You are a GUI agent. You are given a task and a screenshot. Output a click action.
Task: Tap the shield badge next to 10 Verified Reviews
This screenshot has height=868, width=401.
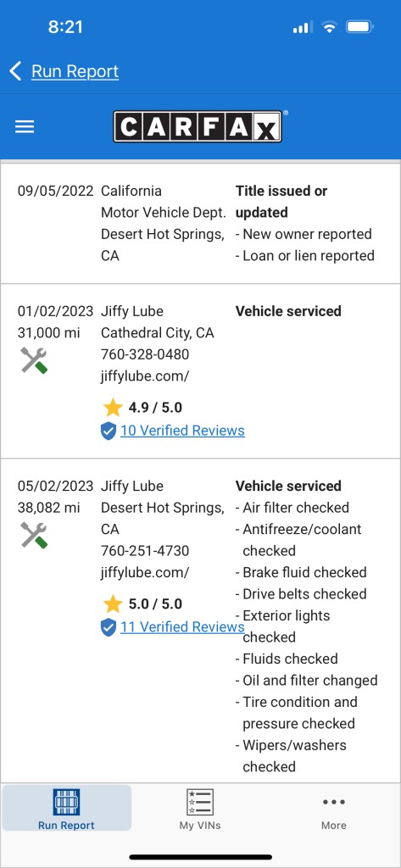pyautogui.click(x=109, y=431)
